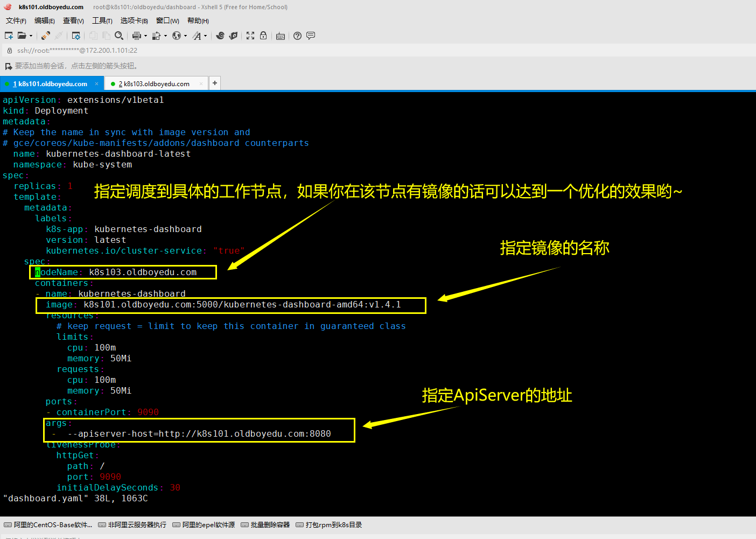This screenshot has height=539, width=756.
Task: Open the 工具(T) menu
Action: click(x=102, y=20)
